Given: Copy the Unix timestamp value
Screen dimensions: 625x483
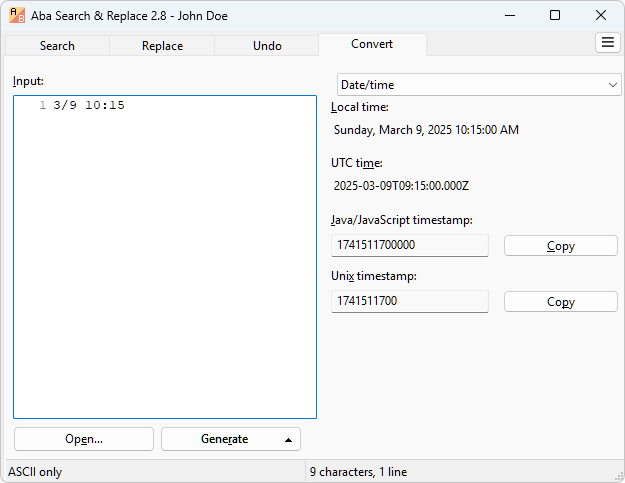Looking at the screenshot, I should pos(560,302).
